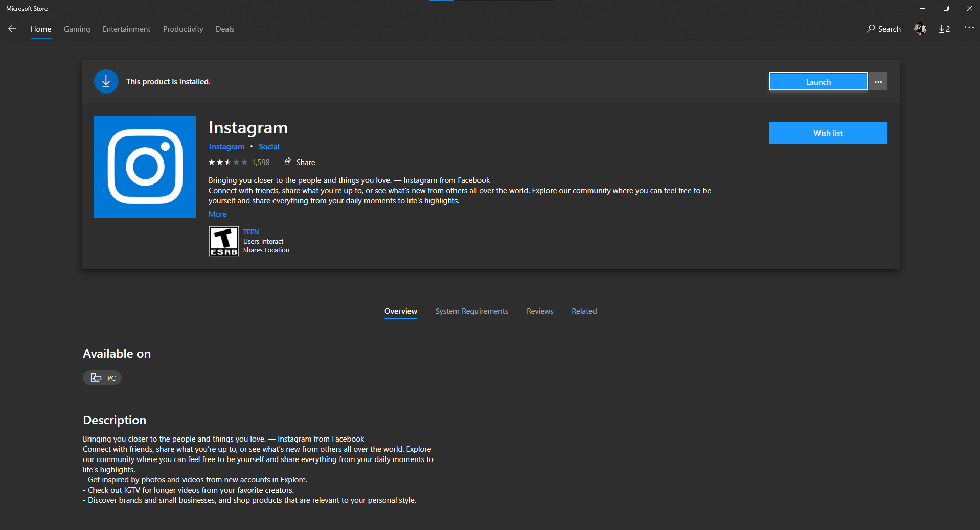Image resolution: width=980 pixels, height=530 pixels.
Task: Switch to the Gaming tab
Action: (77, 29)
